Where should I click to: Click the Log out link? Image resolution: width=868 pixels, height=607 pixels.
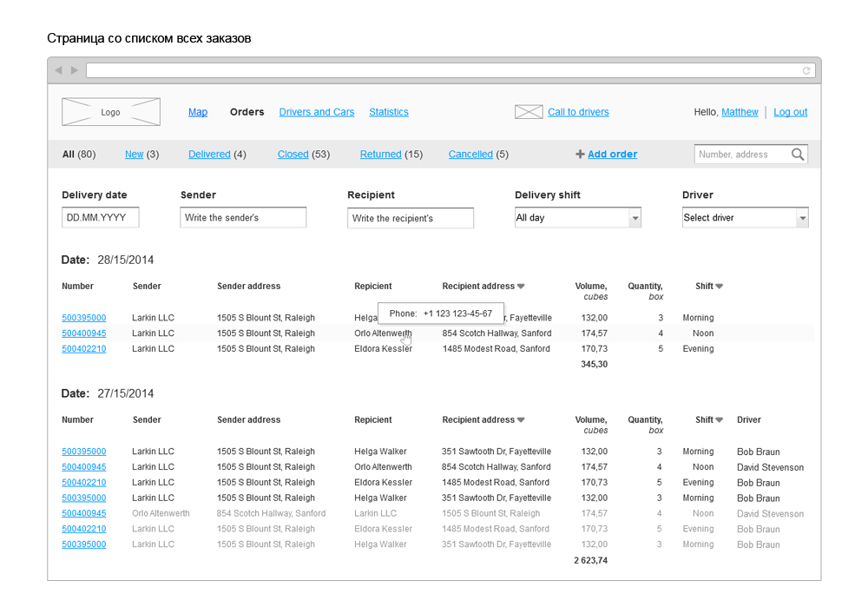tap(790, 112)
